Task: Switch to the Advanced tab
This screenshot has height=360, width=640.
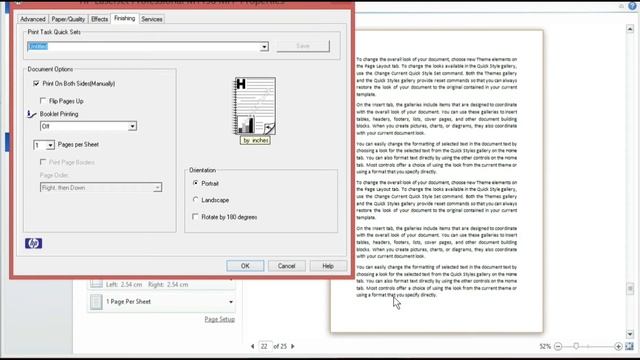Action: 33,19
